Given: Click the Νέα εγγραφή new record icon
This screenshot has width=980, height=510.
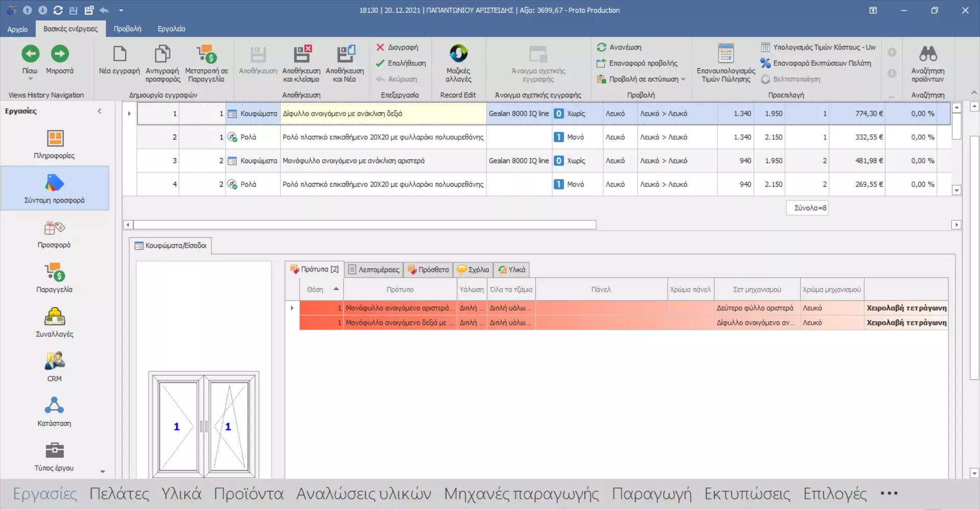Looking at the screenshot, I should tap(119, 54).
